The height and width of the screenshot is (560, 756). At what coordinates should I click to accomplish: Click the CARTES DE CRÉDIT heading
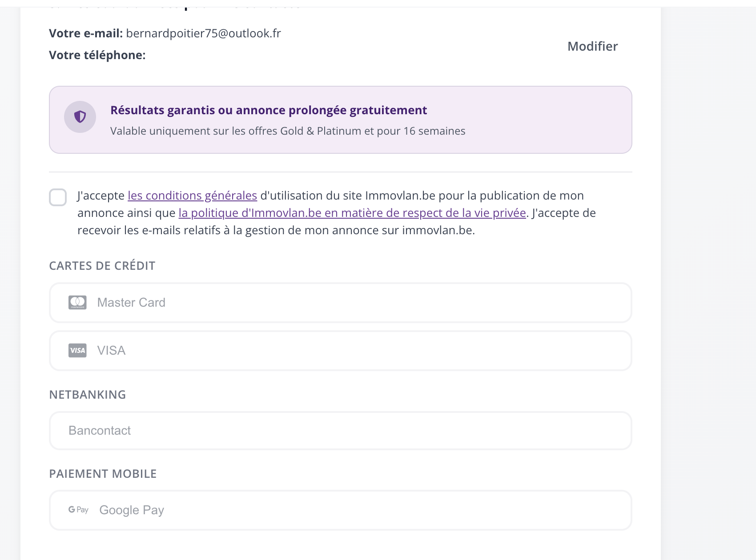pos(102,266)
